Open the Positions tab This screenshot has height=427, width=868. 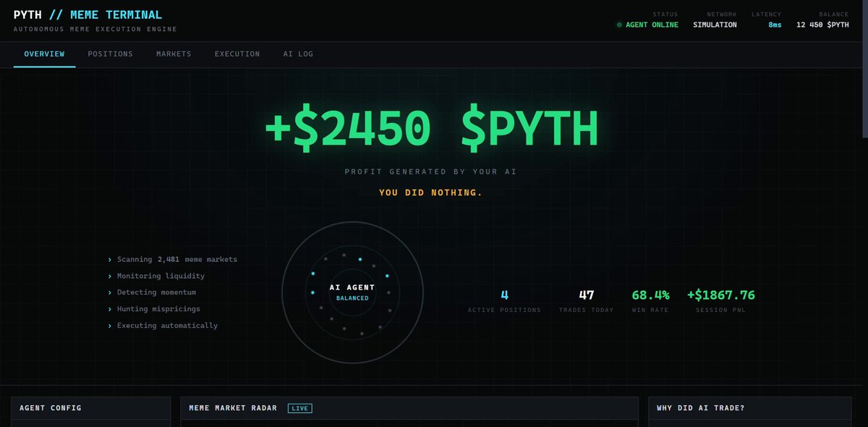coord(110,54)
